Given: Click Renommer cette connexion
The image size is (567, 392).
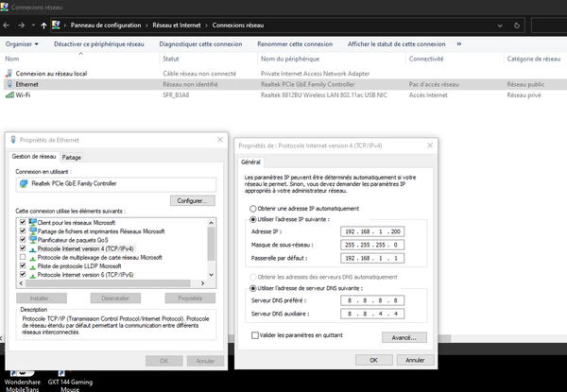Looking at the screenshot, I should (x=295, y=44).
